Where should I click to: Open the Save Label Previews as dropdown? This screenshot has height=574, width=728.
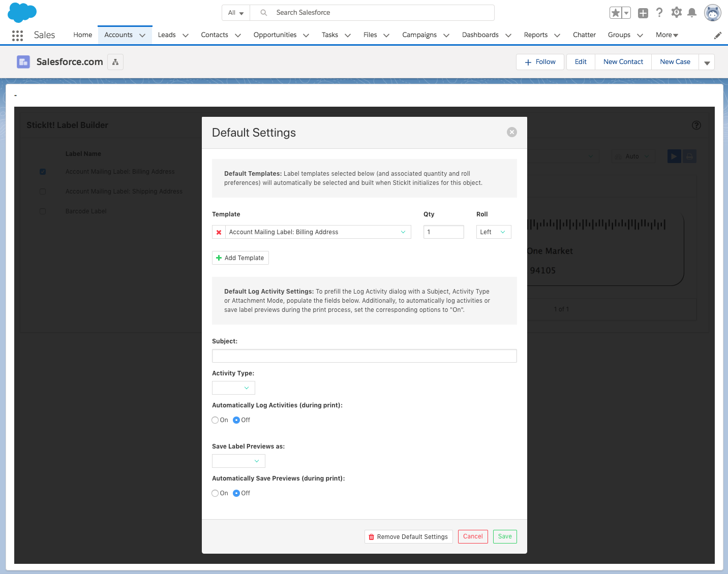(x=238, y=461)
